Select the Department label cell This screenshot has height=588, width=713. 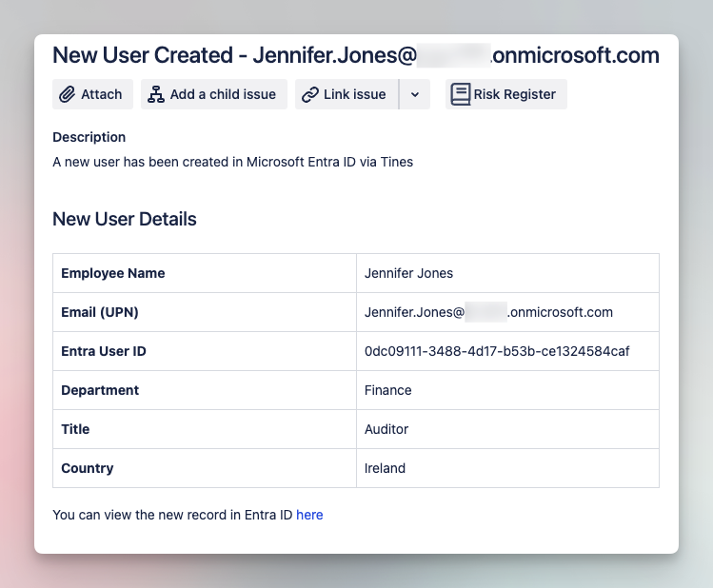pos(205,390)
